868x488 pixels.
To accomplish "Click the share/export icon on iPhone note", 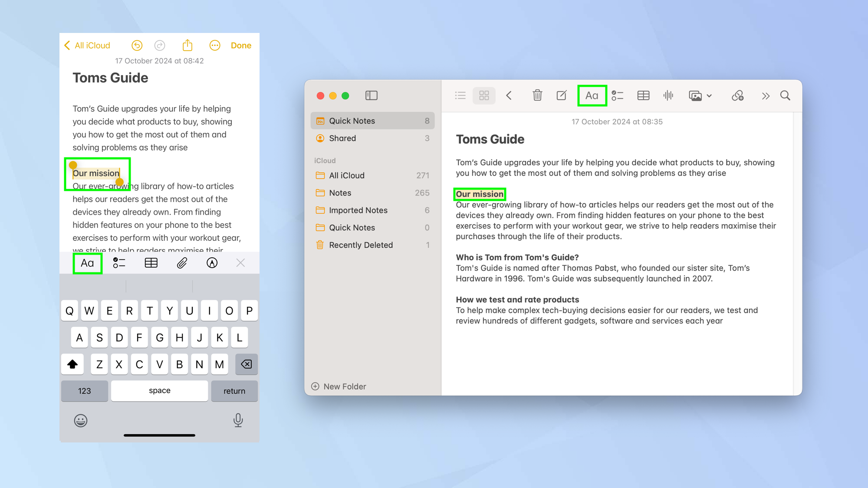I will (x=187, y=45).
